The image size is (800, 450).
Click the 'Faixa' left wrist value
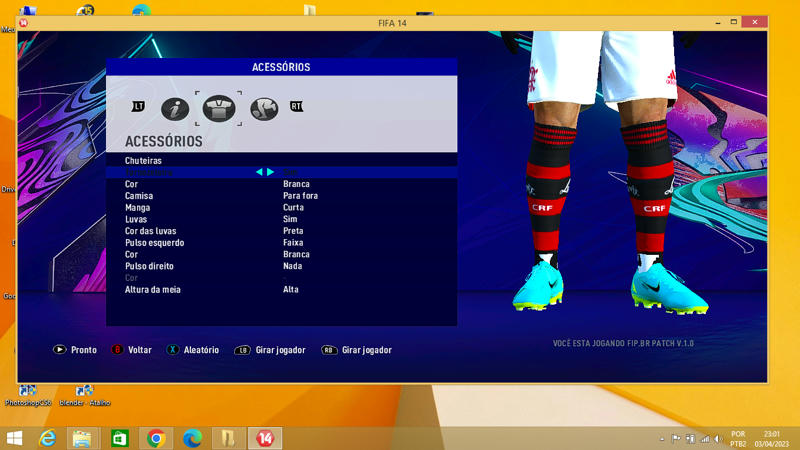(293, 243)
